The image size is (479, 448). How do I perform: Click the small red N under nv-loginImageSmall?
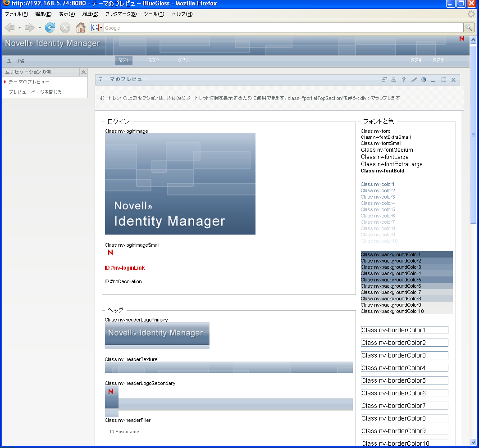point(110,253)
